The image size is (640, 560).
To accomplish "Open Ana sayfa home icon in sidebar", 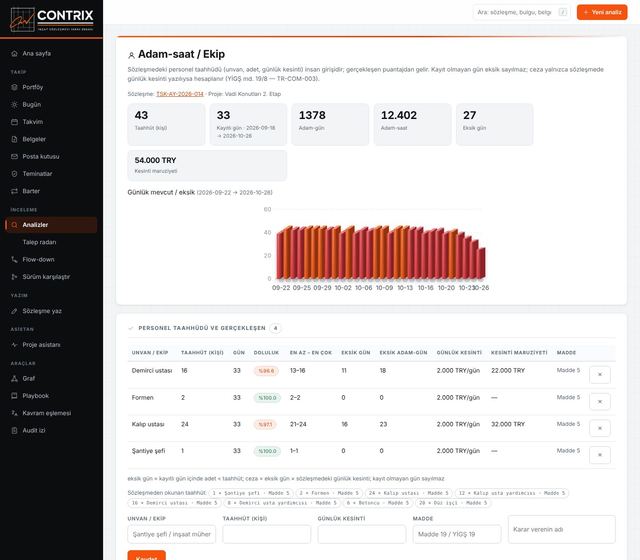I will (14, 53).
